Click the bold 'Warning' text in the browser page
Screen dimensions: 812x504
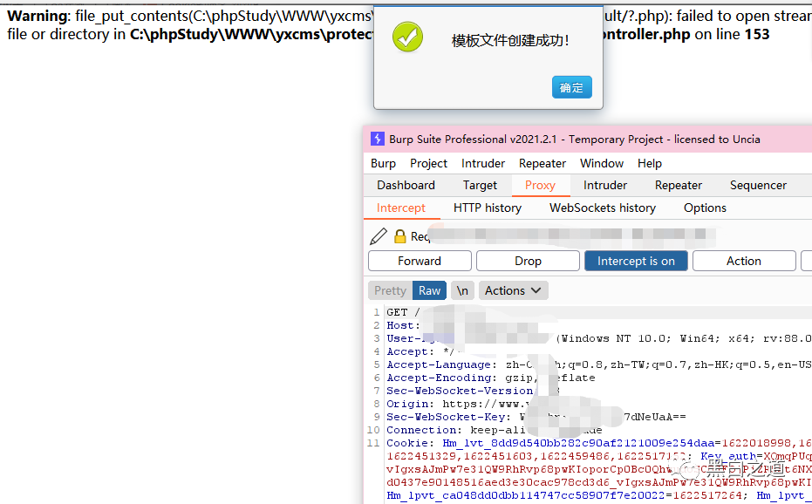tap(38, 16)
